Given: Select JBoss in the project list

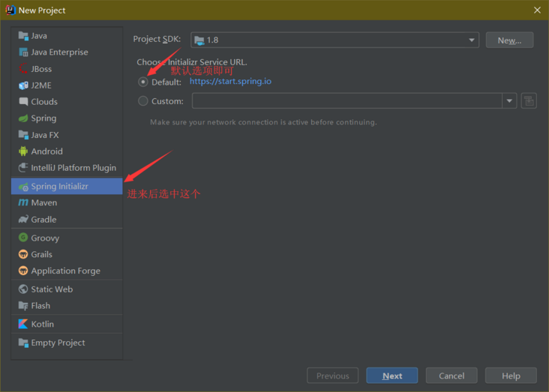Looking at the screenshot, I should pyautogui.click(x=67, y=69).
